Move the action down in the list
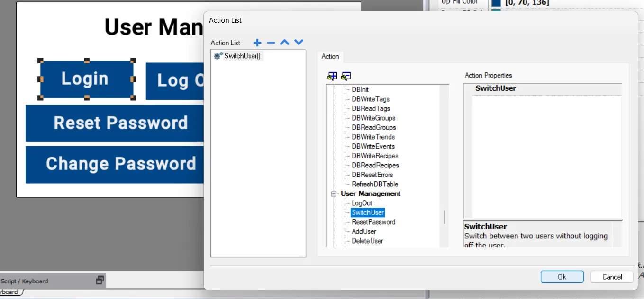 (x=299, y=43)
